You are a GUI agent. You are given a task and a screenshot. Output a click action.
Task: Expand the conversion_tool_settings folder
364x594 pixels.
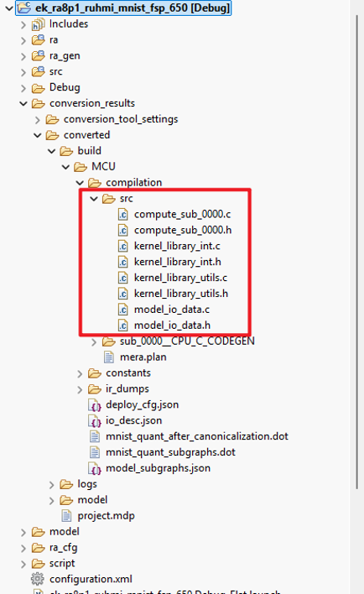click(38, 120)
